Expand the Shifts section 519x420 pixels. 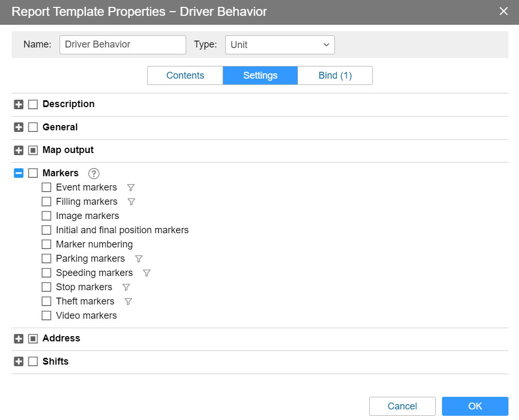pos(18,361)
